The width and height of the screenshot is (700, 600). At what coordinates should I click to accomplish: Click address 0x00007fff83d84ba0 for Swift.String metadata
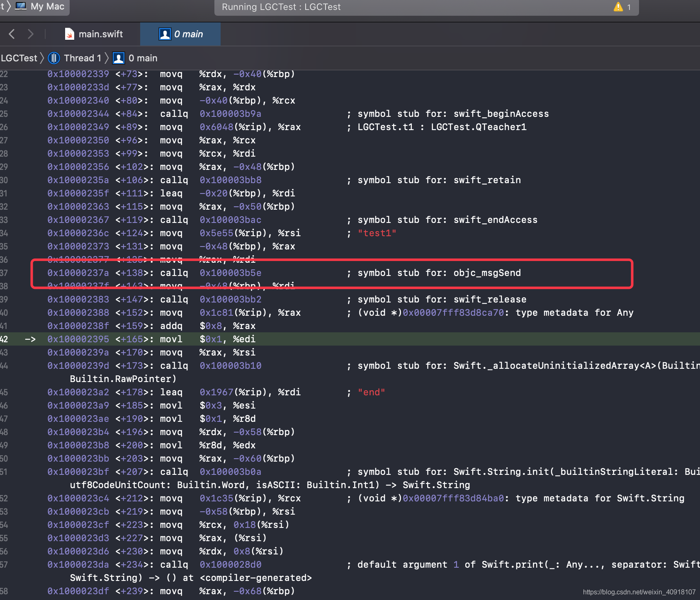pos(453,498)
